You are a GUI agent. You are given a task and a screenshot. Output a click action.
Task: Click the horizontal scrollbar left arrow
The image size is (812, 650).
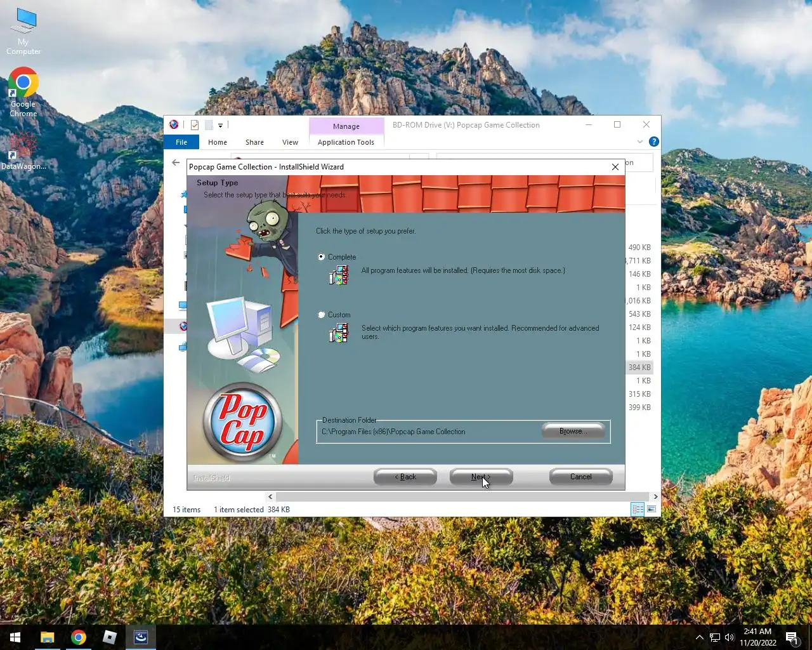pyautogui.click(x=270, y=496)
